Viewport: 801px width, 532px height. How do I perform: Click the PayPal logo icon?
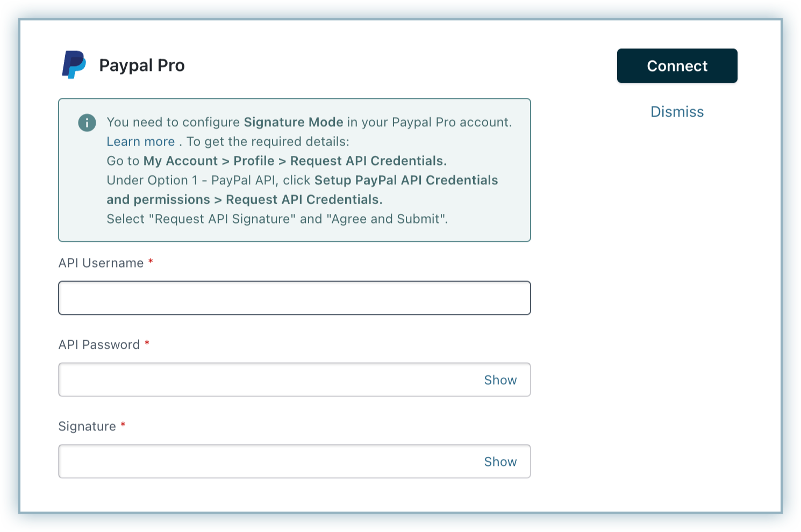pyautogui.click(x=74, y=65)
